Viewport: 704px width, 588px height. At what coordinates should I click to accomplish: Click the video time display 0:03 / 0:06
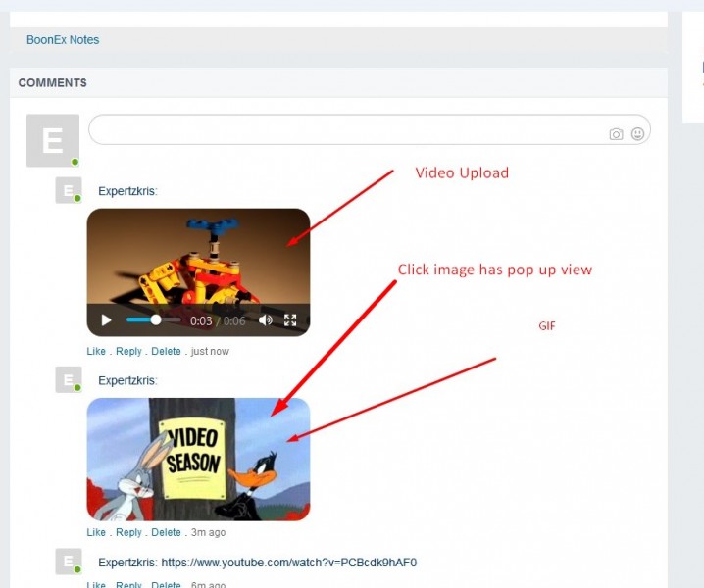218,320
